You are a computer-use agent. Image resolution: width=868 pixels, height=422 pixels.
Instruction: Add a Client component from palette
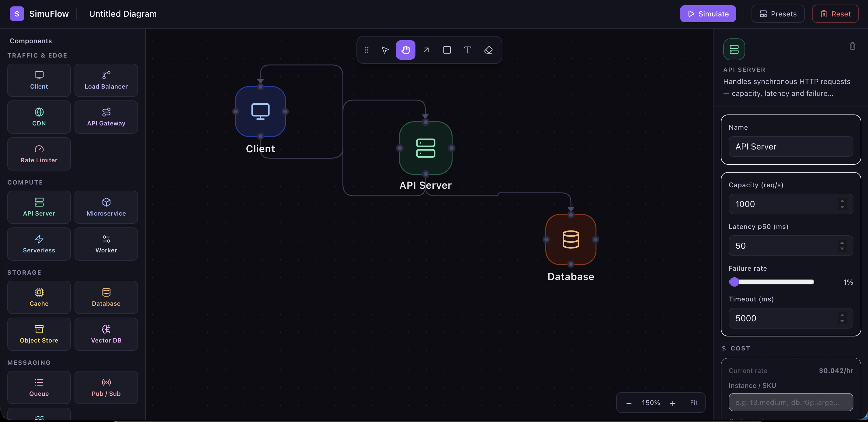[x=39, y=80]
